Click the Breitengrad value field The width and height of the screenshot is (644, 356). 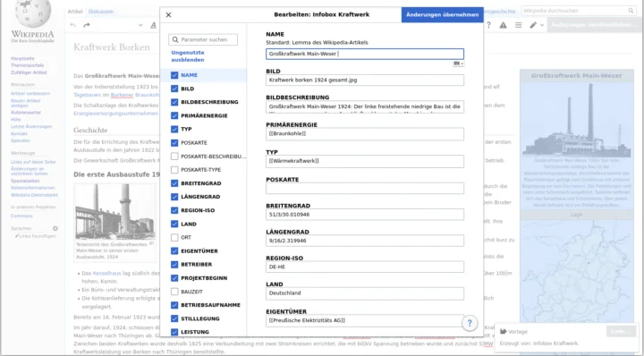tap(365, 215)
